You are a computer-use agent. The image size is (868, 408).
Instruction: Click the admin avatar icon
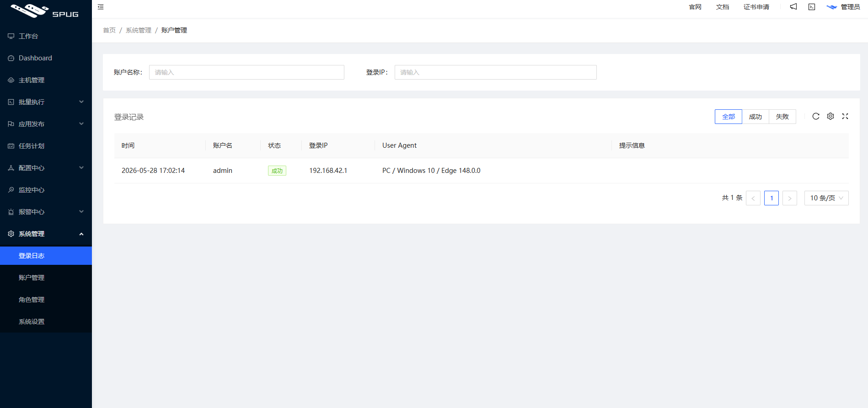click(832, 7)
